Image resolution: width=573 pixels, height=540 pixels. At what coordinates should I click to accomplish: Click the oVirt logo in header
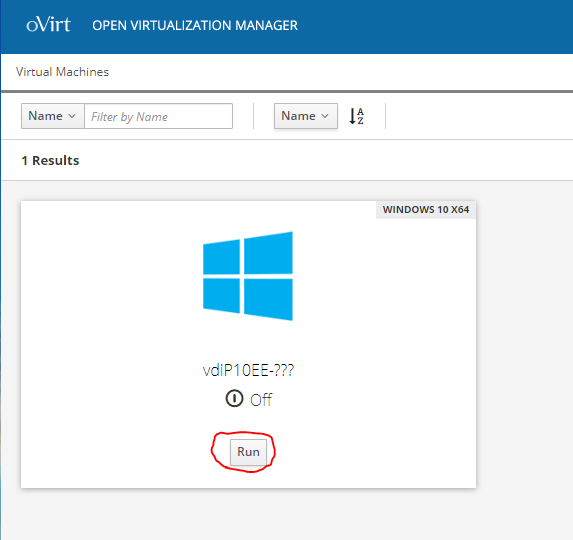tap(48, 25)
